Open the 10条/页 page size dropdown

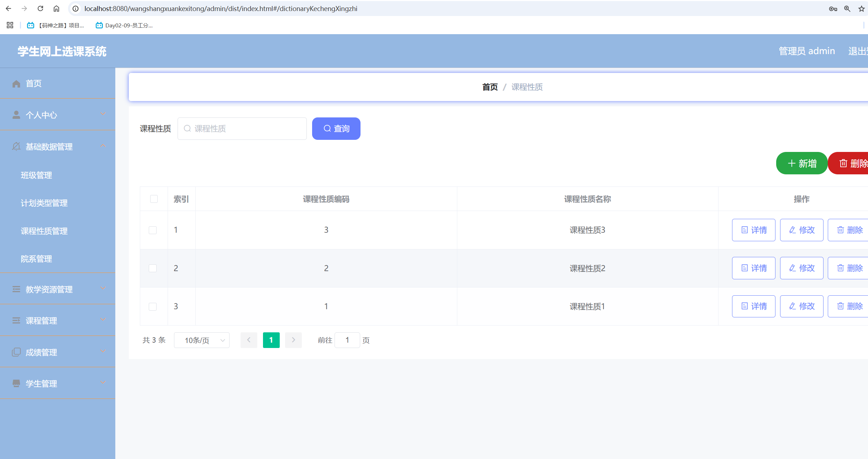[x=201, y=341]
